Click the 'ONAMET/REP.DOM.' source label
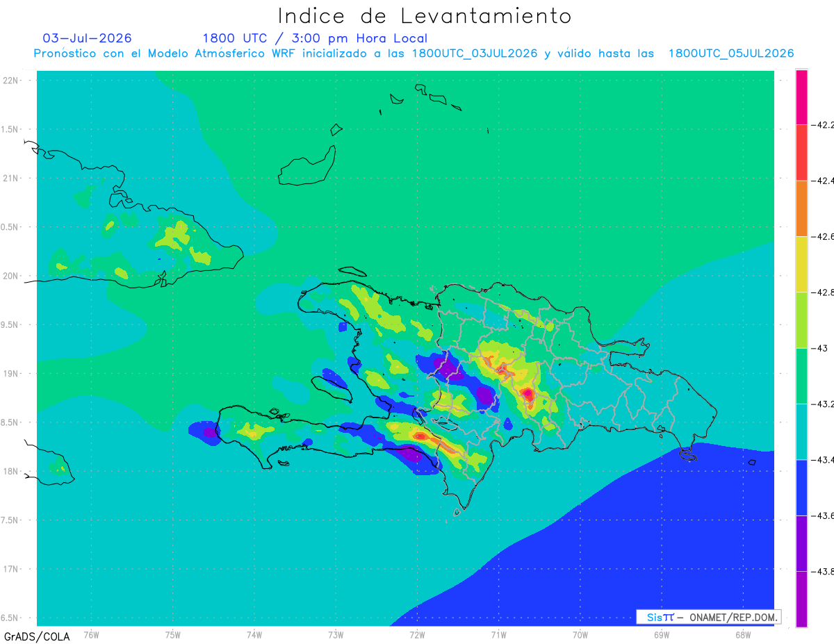 click(x=733, y=617)
